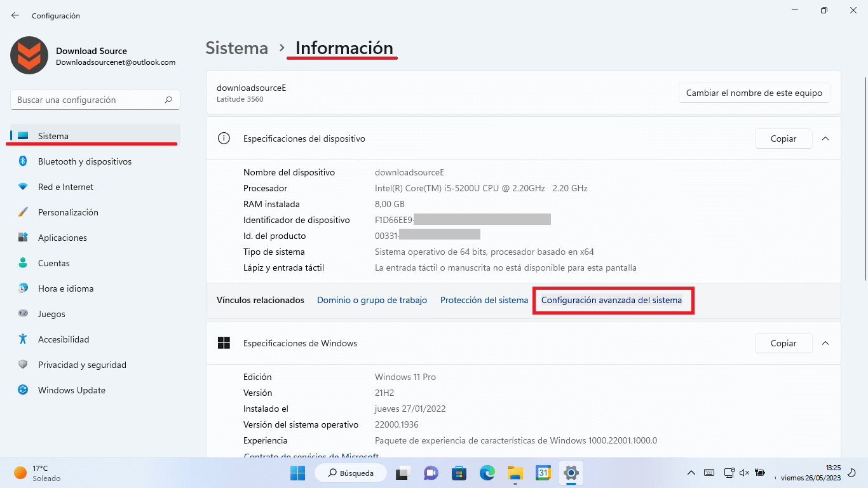Image resolution: width=868 pixels, height=488 pixels.
Task: Launch Microsoft Edge from the taskbar
Action: point(487,473)
